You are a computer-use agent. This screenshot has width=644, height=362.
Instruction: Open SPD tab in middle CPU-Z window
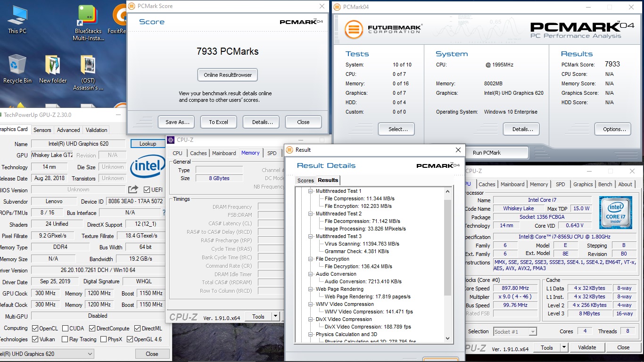pyautogui.click(x=272, y=153)
